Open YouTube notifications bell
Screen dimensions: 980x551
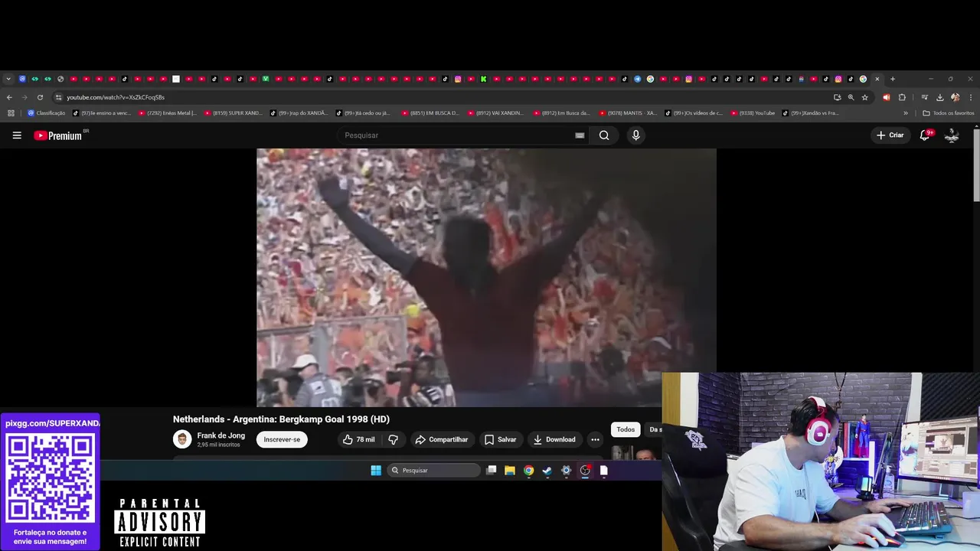pos(925,135)
